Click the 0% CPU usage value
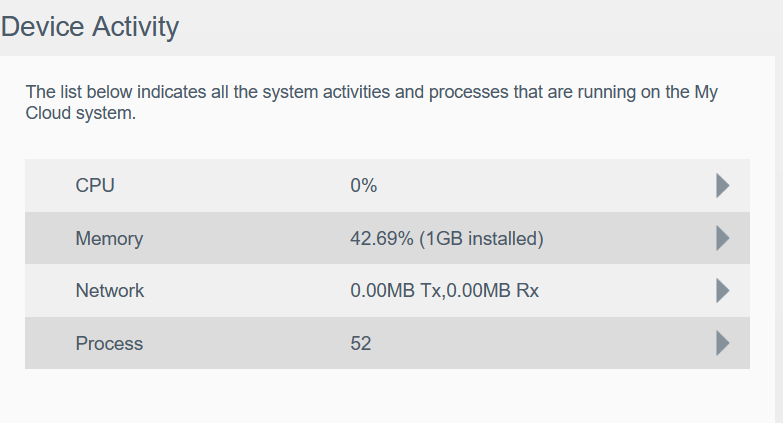The image size is (783, 423). pos(363,185)
